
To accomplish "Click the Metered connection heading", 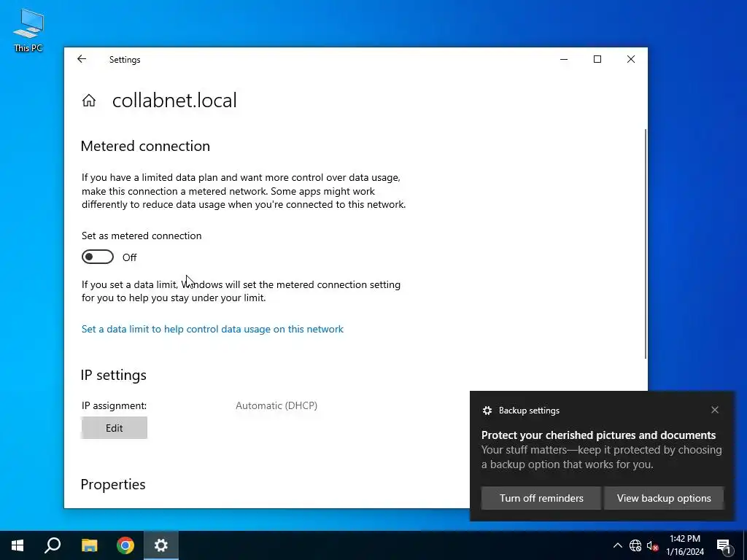I will 145,146.
